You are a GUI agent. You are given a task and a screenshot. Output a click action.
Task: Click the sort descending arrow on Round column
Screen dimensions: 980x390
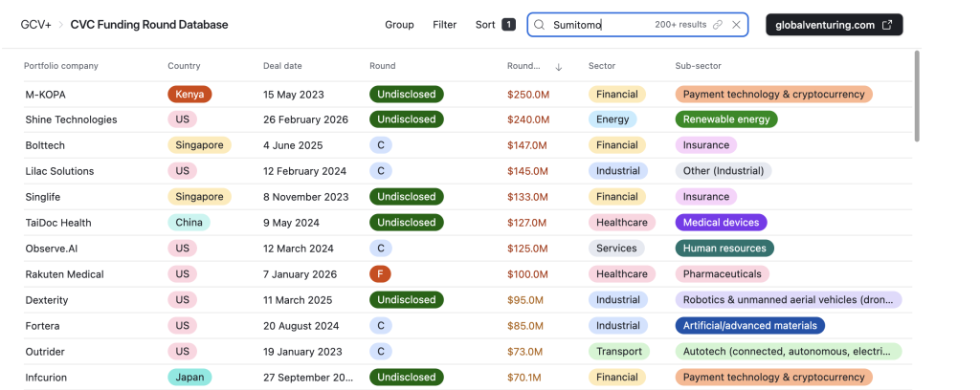point(559,67)
